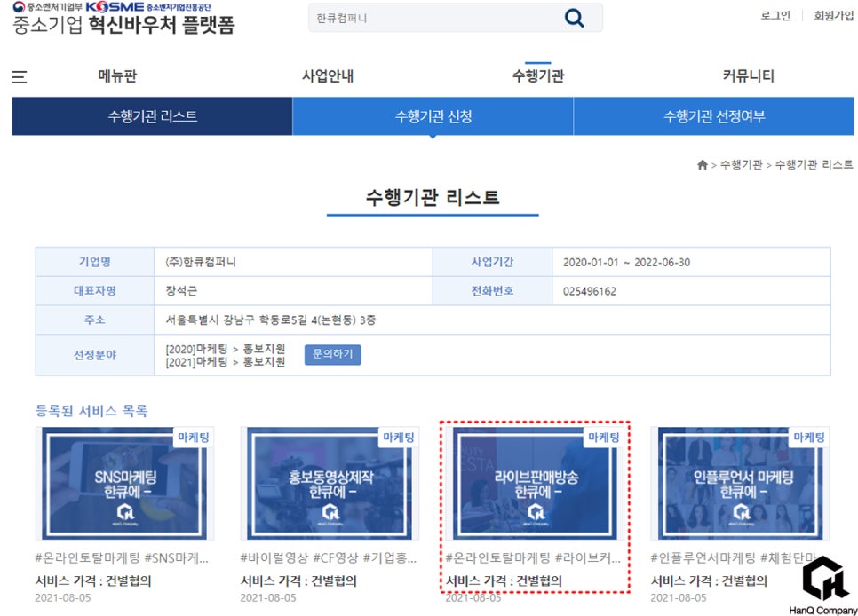Open the SNS마케팅 한큐에 thumbnail
Viewport: 858px width, 616px height.
pos(124,484)
